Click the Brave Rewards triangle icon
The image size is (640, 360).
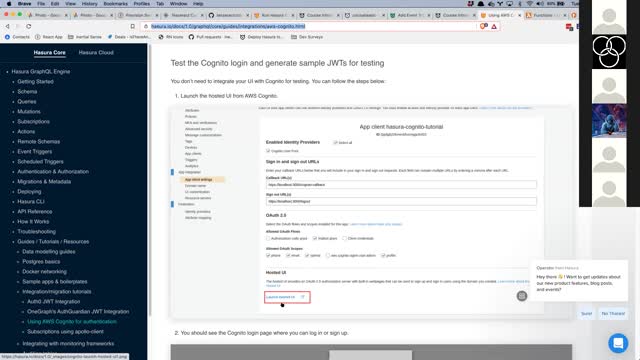click(x=494, y=27)
